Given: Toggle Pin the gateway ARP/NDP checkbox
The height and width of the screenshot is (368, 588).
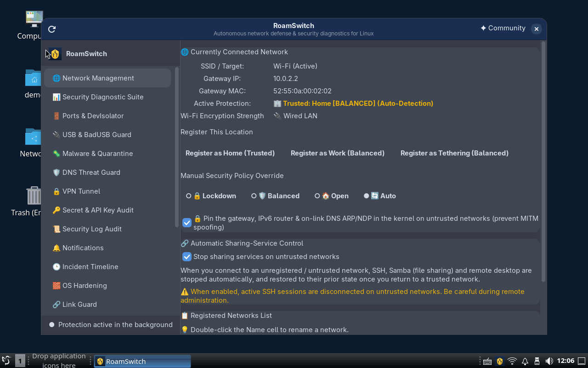Looking at the screenshot, I should [187, 223].
